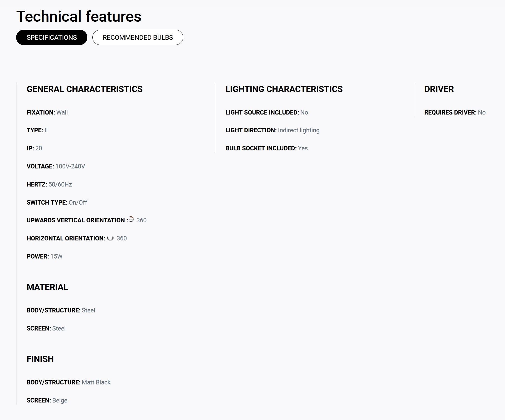Switch to the Recommended Bulbs tab

138,38
